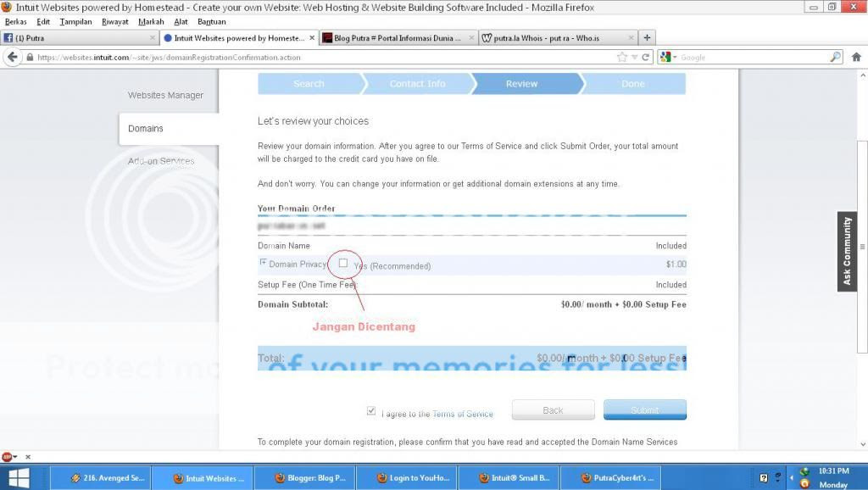Click the help question mark tray icon
Screen dimensions: 868x490
[x=764, y=478]
